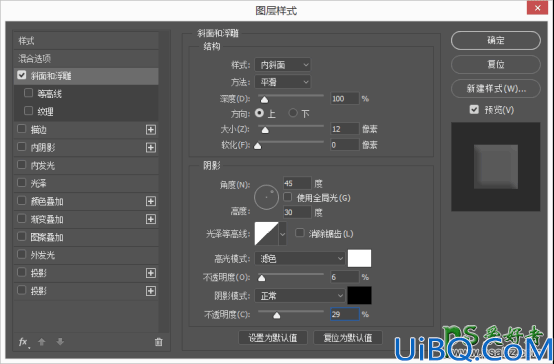Click the highlight 不透明度(O) slider handle

(x=261, y=278)
